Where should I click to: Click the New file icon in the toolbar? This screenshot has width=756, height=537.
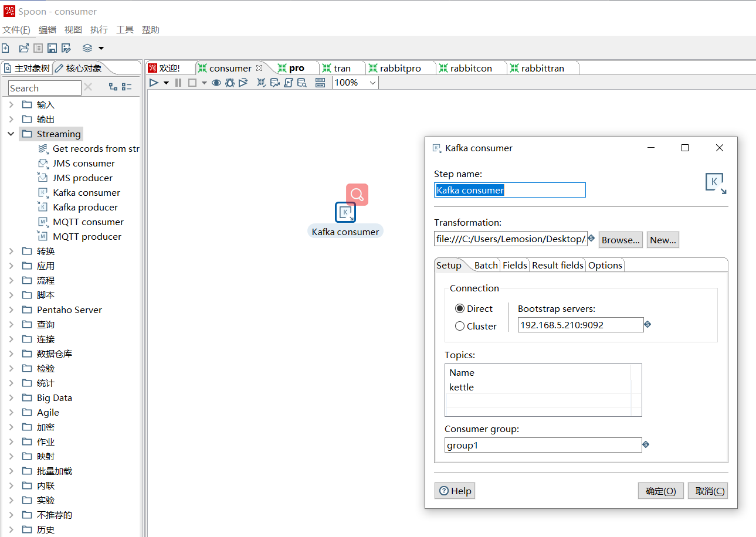click(5, 48)
